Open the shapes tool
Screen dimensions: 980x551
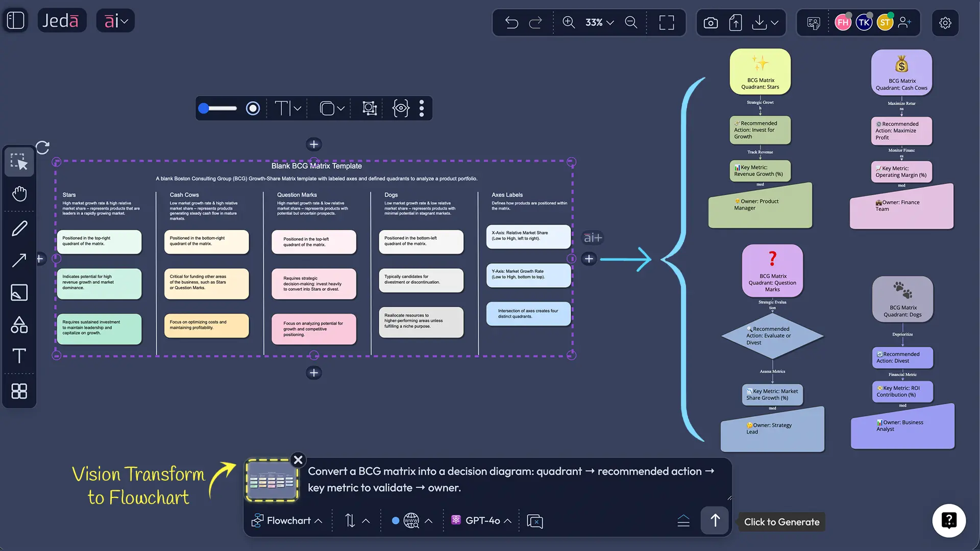pyautogui.click(x=19, y=324)
